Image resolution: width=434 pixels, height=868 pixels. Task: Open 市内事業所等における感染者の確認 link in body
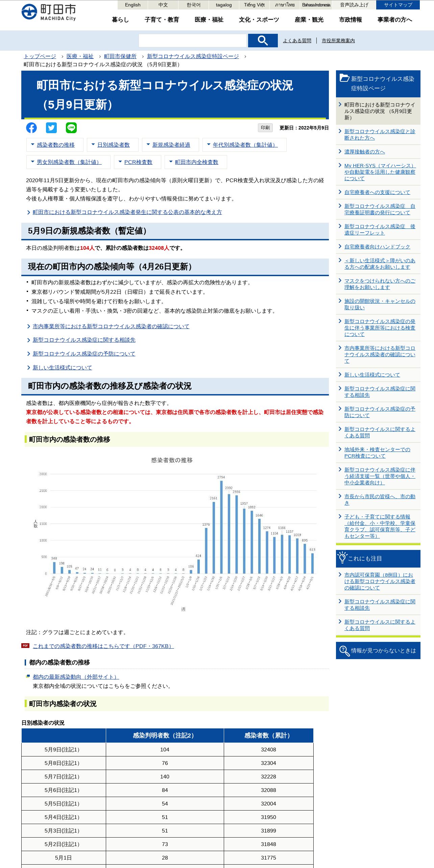(111, 326)
